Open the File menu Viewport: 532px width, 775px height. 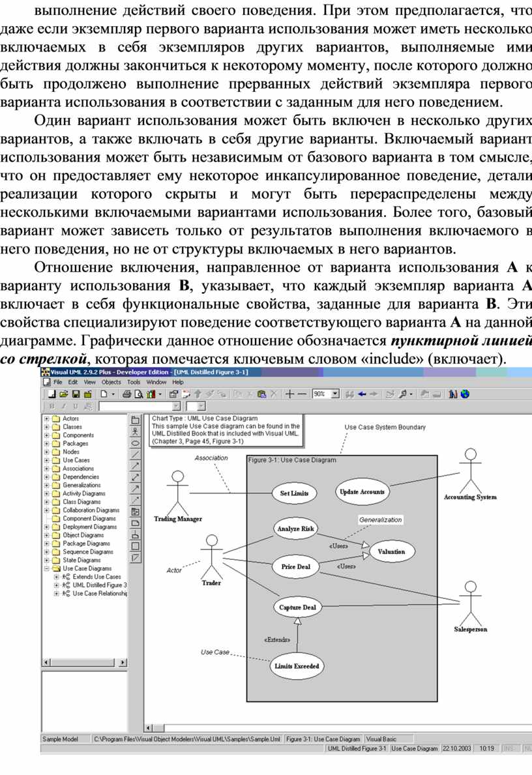tap(58, 382)
